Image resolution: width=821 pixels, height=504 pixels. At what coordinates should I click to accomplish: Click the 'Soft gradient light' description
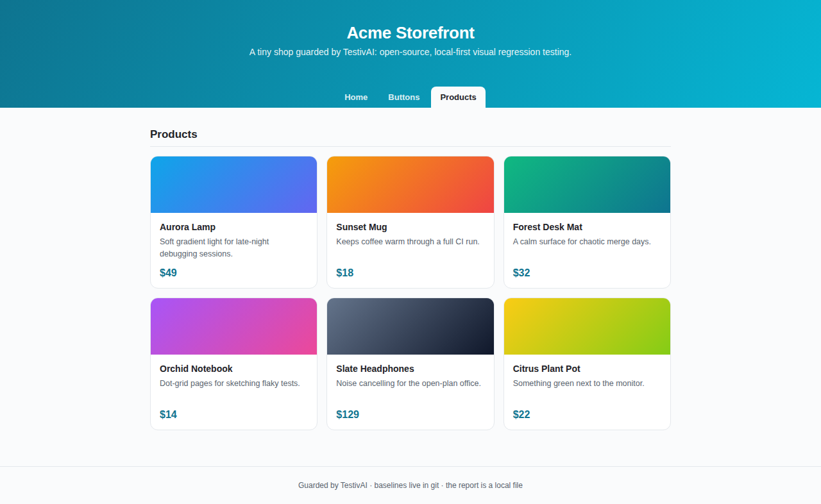pos(214,248)
